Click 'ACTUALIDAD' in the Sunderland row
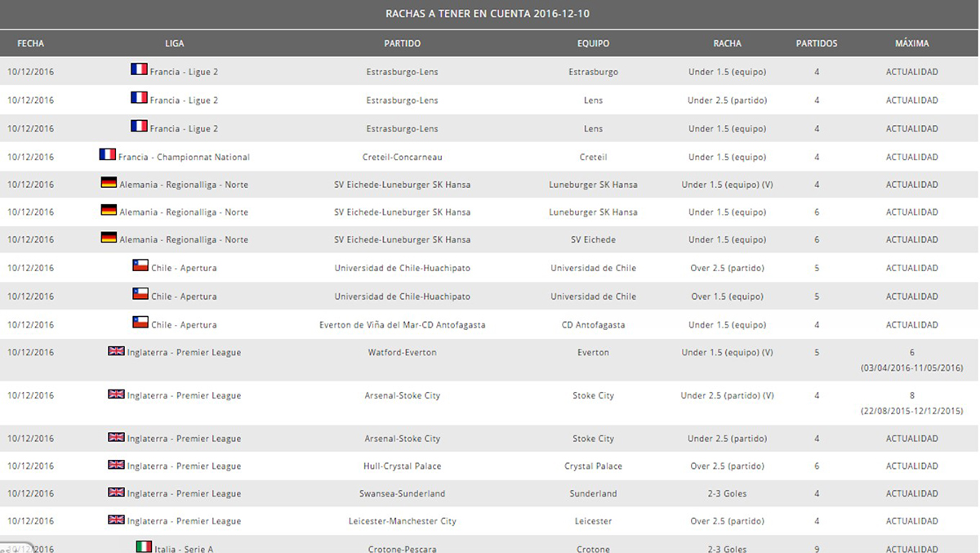Screen dimensions: 980x553 pyautogui.click(x=912, y=493)
